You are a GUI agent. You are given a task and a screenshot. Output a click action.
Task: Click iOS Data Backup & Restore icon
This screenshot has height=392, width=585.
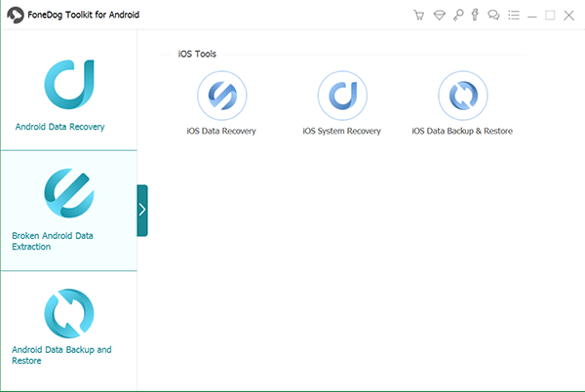(x=462, y=96)
